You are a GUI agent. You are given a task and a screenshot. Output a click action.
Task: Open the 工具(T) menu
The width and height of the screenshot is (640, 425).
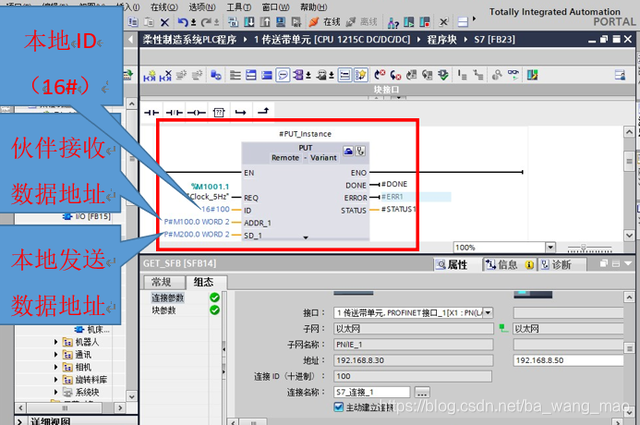[239, 7]
